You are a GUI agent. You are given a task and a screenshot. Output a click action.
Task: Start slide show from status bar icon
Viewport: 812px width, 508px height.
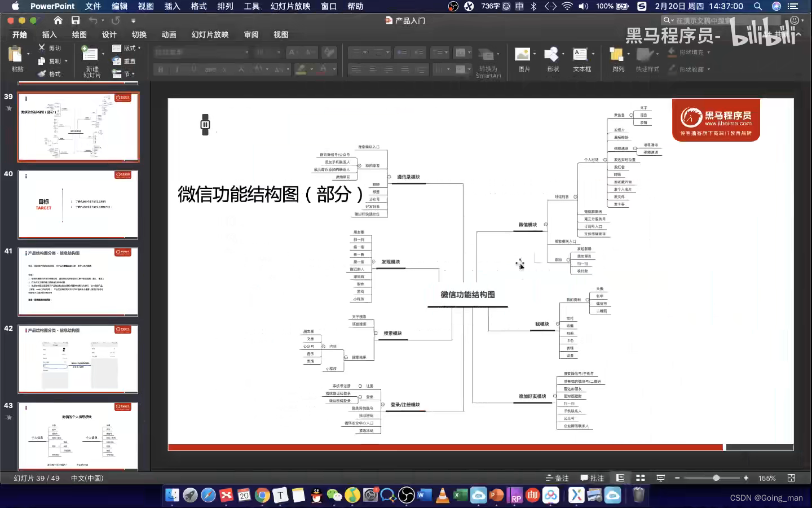point(661,478)
